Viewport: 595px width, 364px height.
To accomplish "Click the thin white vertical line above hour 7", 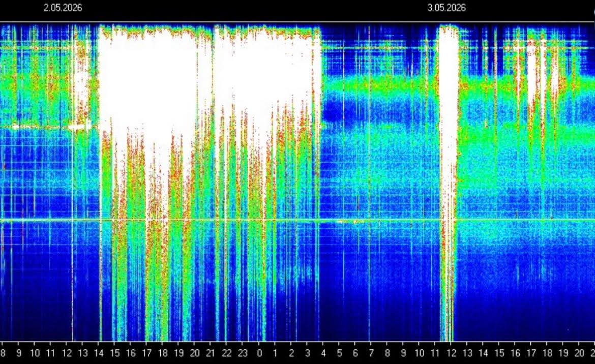I will tap(369, 182).
